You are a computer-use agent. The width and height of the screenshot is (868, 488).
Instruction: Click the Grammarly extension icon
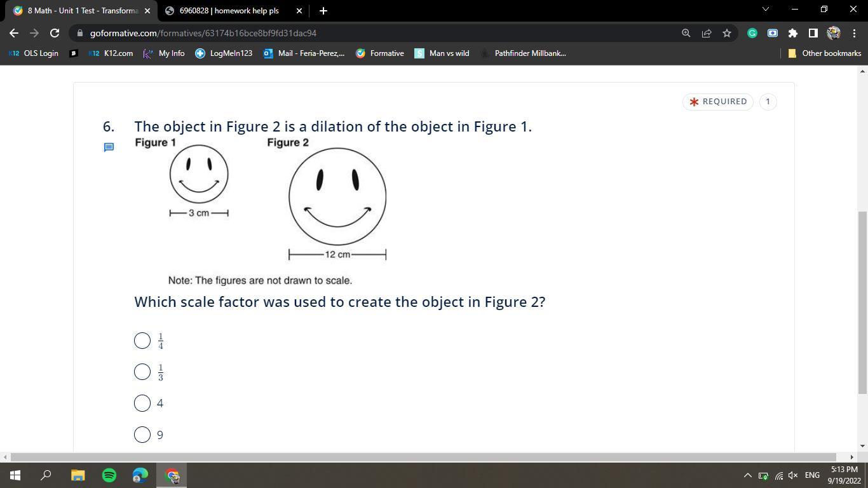752,33
